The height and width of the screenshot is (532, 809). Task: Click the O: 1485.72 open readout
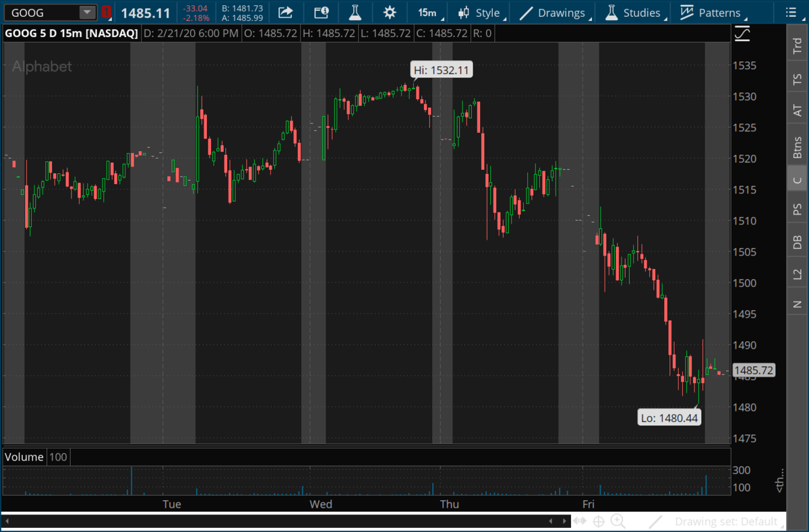[x=271, y=33]
